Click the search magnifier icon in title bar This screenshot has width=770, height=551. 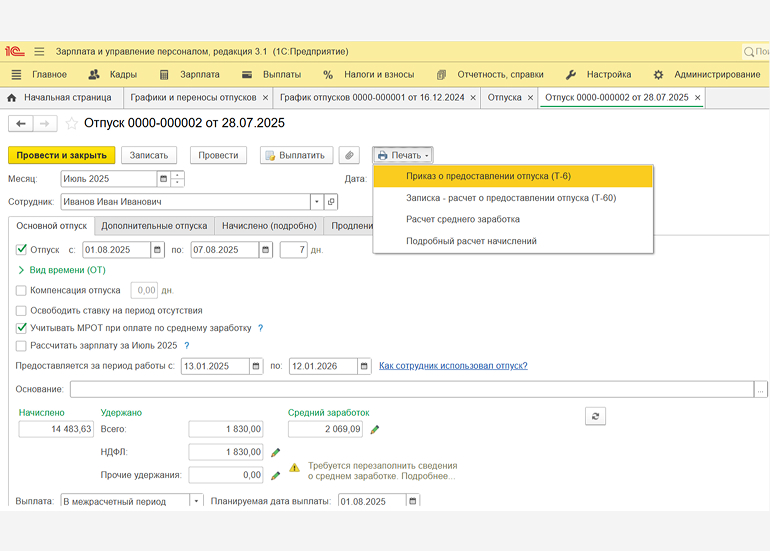click(749, 52)
